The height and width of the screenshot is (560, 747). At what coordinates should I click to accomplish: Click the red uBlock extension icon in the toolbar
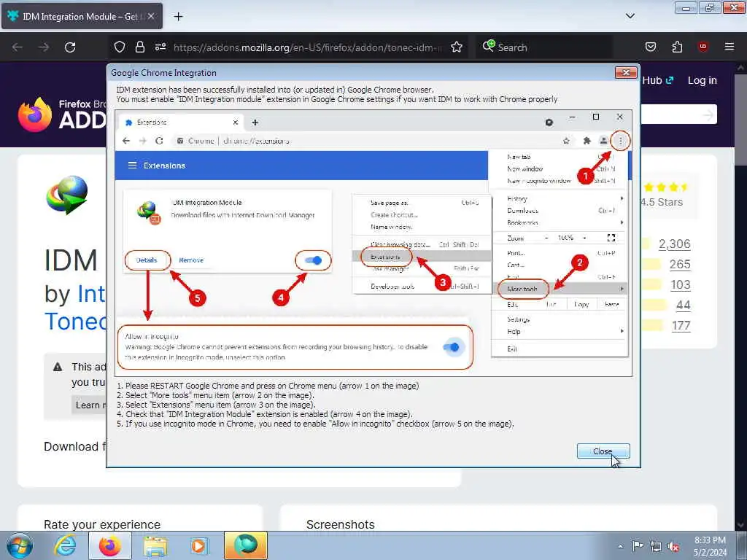[703, 47]
